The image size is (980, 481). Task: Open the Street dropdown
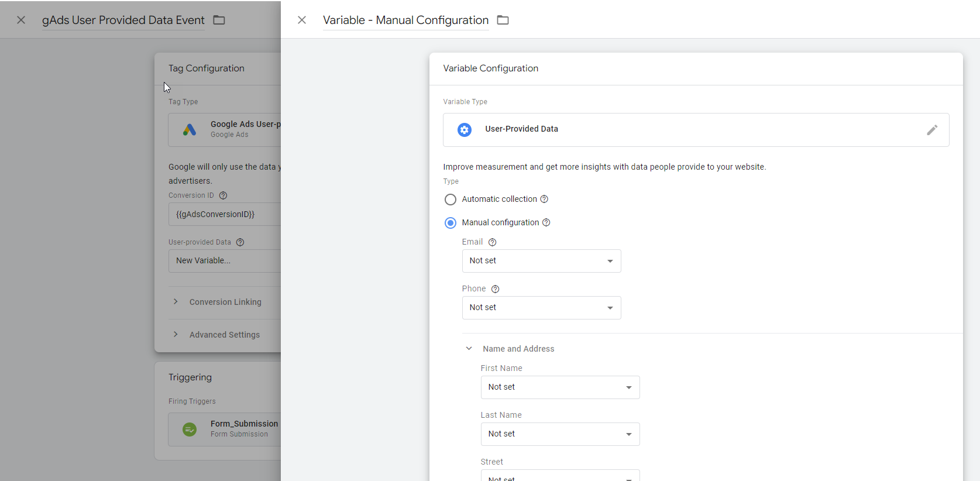(x=560, y=475)
